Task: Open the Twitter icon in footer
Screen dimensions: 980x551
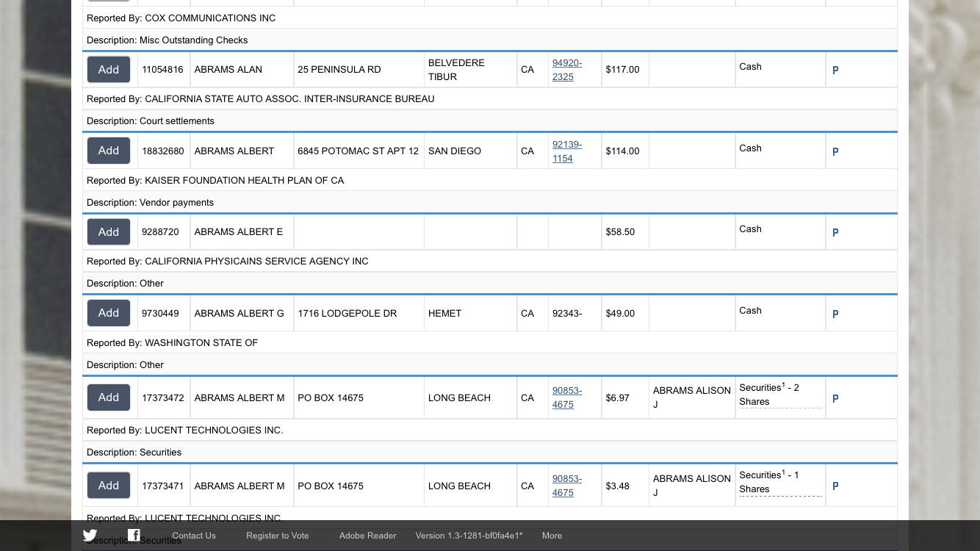Action: point(90,535)
